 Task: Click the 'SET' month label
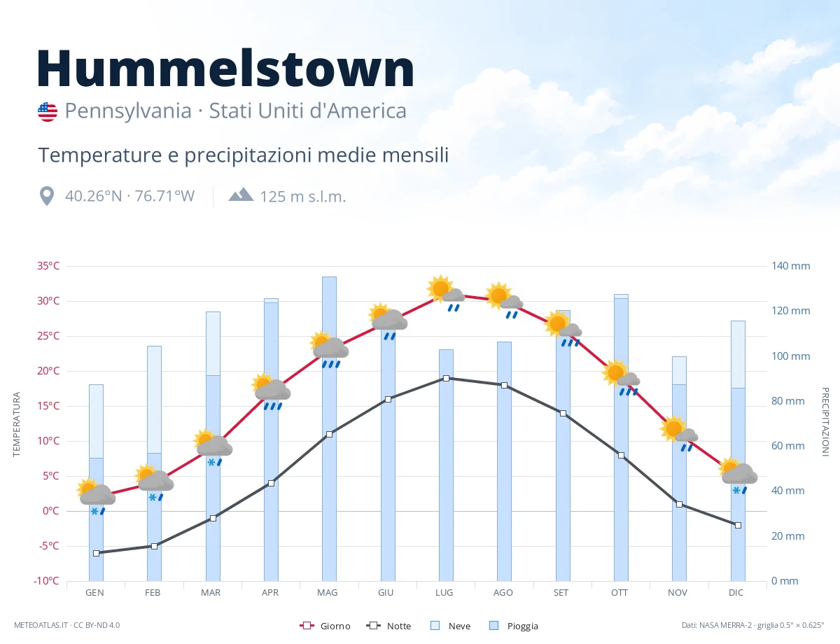click(x=561, y=593)
